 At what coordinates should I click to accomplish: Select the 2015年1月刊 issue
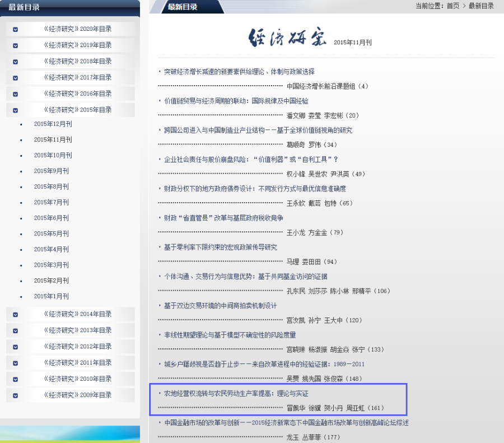click(51, 296)
